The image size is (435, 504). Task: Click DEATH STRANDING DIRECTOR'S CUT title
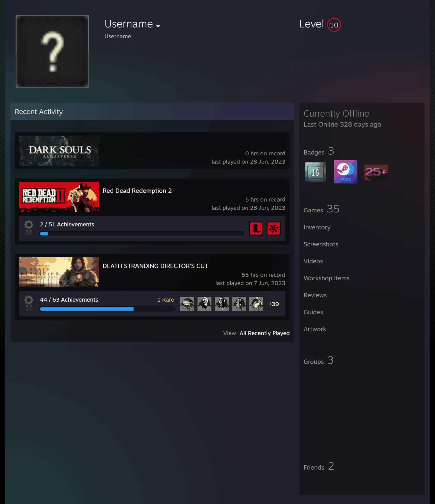click(x=155, y=266)
